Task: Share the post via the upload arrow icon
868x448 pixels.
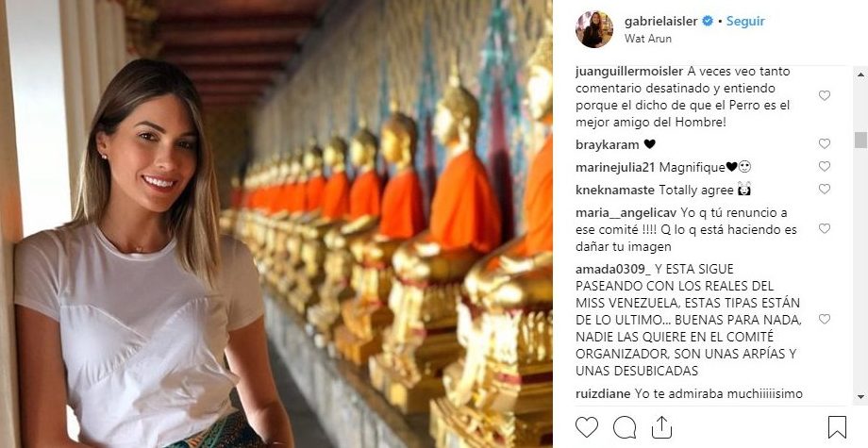Action: pos(661,427)
